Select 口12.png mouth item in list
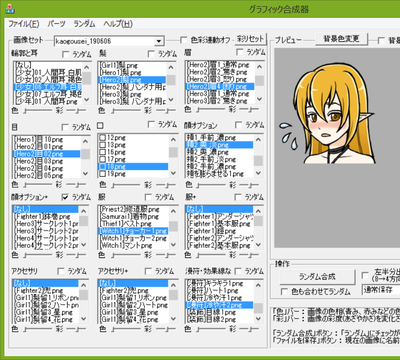The image size is (400, 360). point(133,137)
